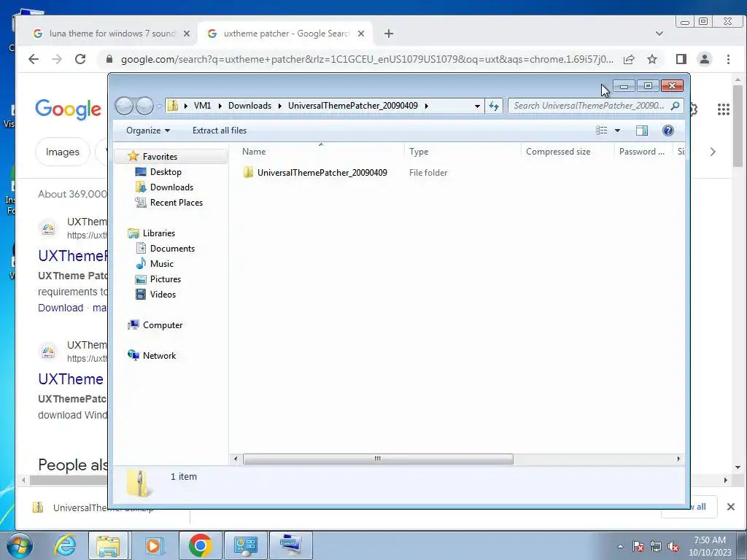Open the Organize menu
The height and width of the screenshot is (560, 747).
[x=147, y=131]
